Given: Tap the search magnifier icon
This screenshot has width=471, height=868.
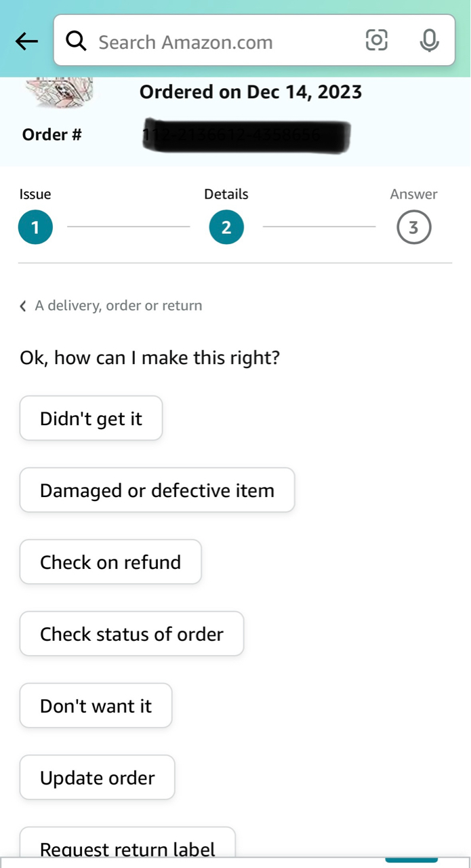Looking at the screenshot, I should click(x=77, y=41).
